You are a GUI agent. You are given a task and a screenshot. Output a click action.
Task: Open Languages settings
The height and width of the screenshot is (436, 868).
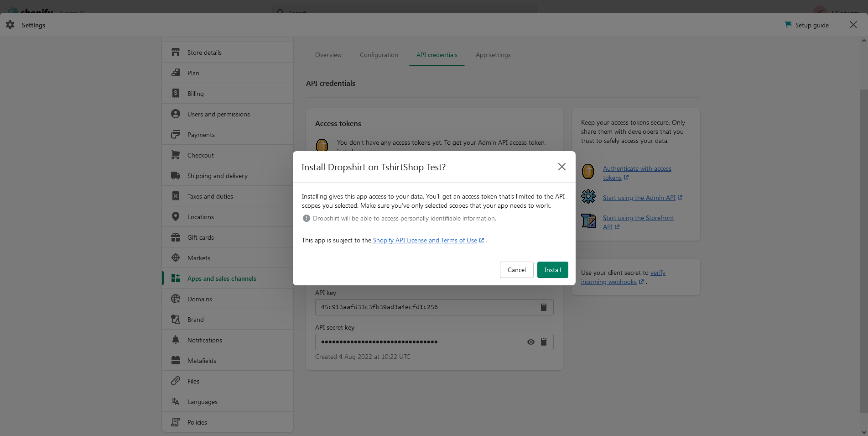coord(228,402)
